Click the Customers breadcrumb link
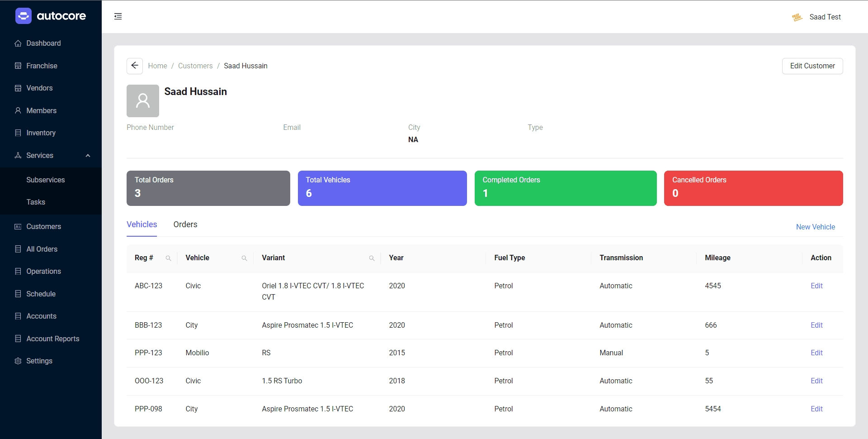The image size is (868, 439). tap(195, 66)
